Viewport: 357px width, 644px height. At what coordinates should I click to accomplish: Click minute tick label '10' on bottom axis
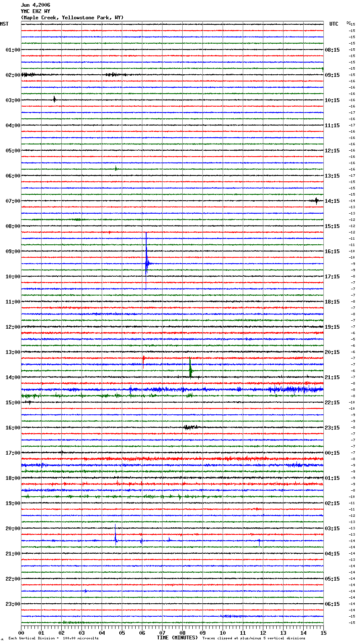pos(223,633)
